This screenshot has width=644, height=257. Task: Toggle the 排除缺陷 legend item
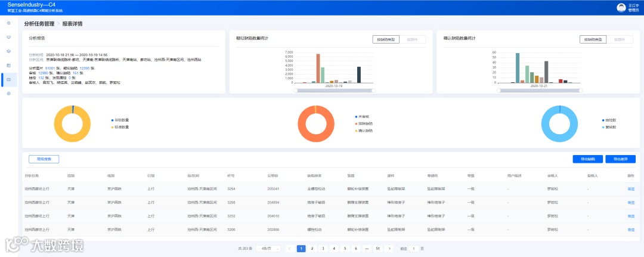tap(364, 123)
